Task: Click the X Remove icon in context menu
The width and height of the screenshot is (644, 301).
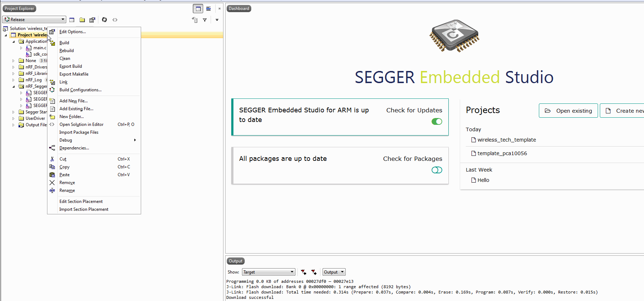Action: [52, 183]
